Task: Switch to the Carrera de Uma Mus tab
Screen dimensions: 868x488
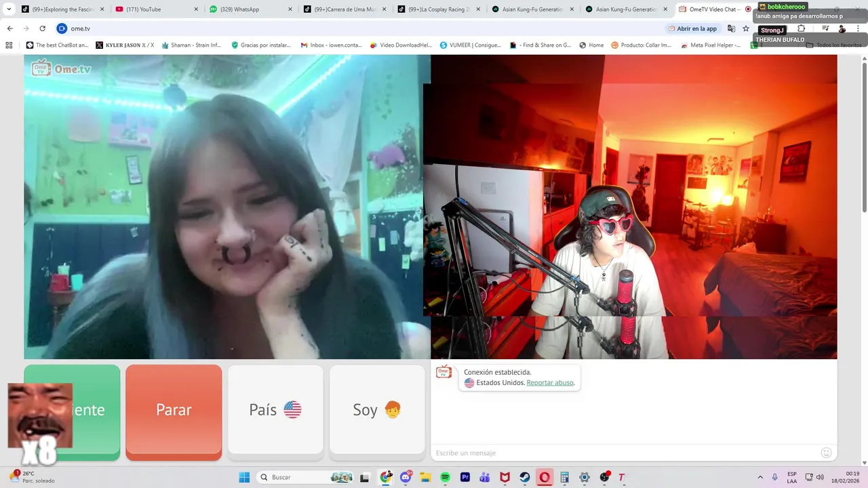Action: click(344, 9)
